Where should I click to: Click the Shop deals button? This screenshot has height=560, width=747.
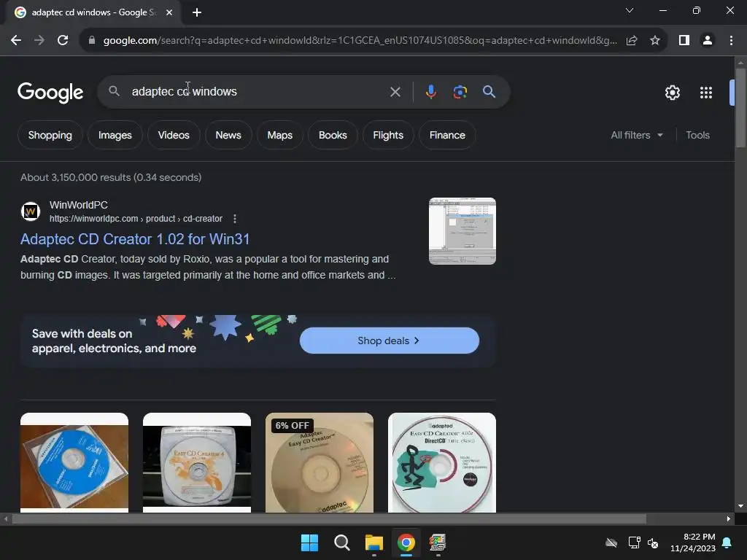coord(390,341)
